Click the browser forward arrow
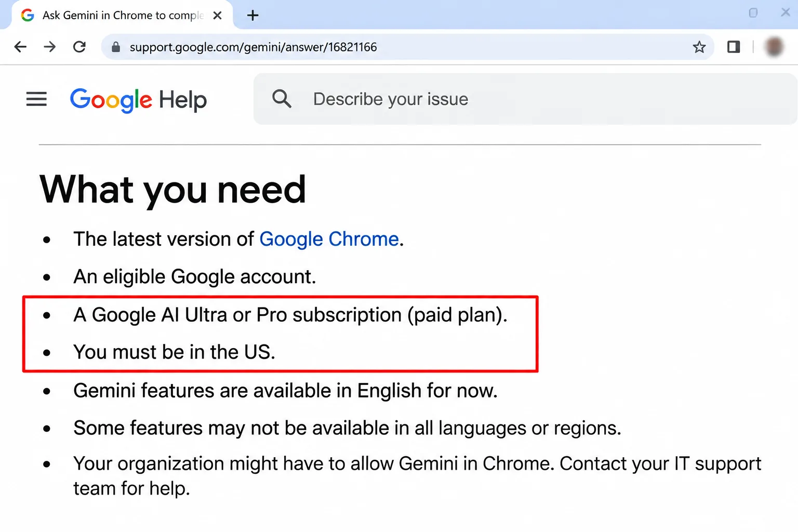798x532 pixels. (x=50, y=47)
